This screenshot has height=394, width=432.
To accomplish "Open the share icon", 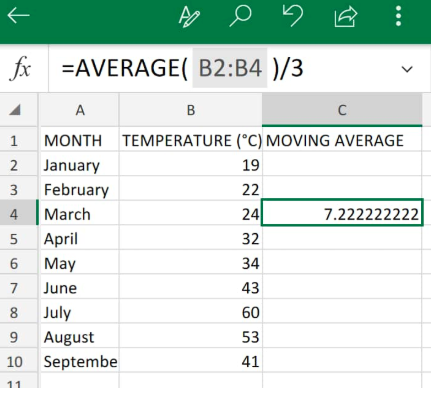I will pos(346,17).
